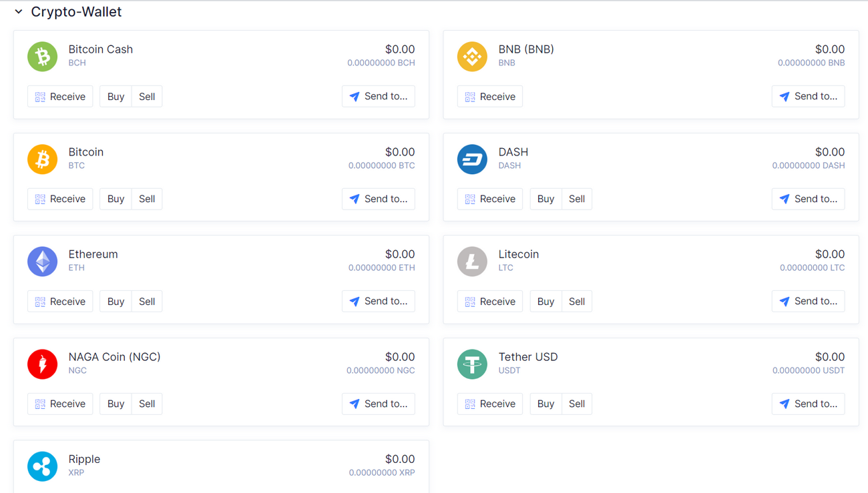Viewport: 868px width, 493px height.
Task: Click the 0.00000000 BNB balance
Action: (811, 63)
